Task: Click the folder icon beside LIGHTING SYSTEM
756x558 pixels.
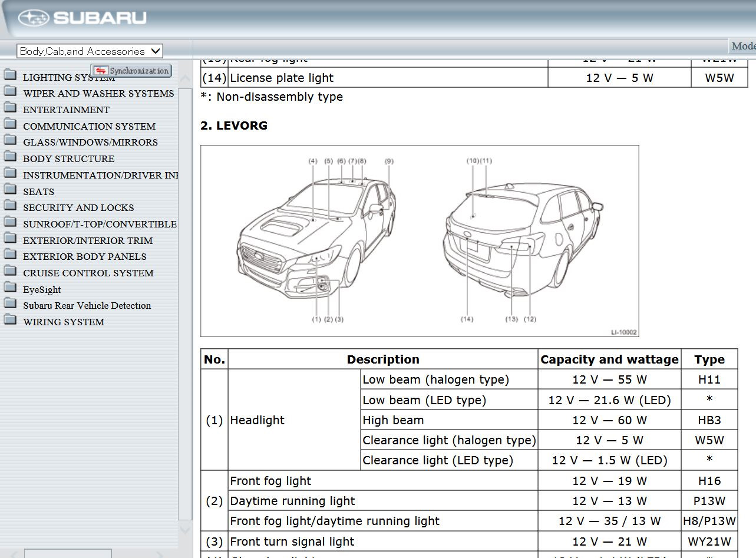Action: pyautogui.click(x=10, y=75)
